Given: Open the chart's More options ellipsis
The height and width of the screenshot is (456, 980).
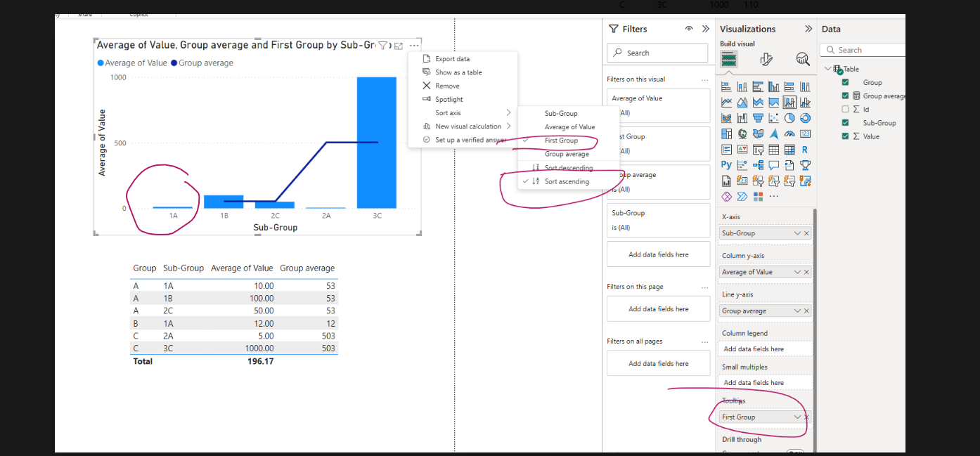Looking at the screenshot, I should pyautogui.click(x=414, y=46).
